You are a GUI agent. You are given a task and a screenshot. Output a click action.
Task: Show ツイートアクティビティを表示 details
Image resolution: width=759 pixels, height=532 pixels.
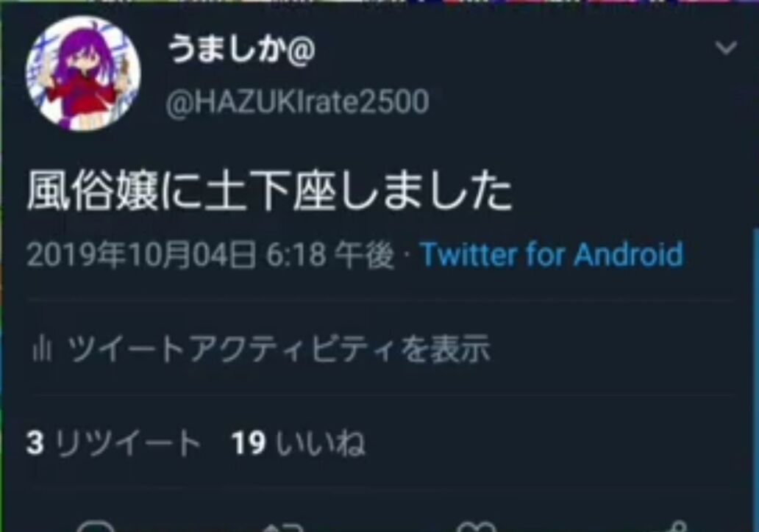coord(279,349)
